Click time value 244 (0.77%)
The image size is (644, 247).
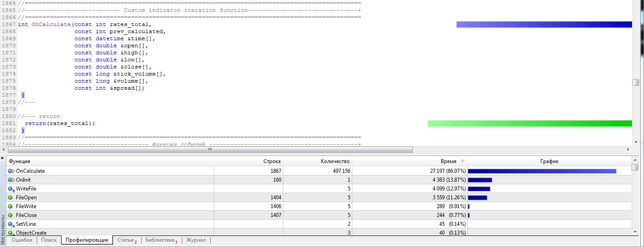tap(451, 215)
